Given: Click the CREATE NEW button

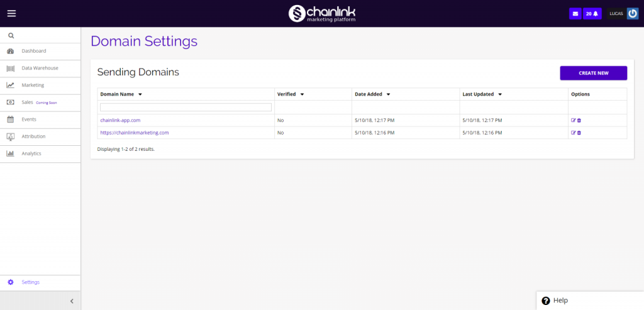Looking at the screenshot, I should pyautogui.click(x=594, y=73).
